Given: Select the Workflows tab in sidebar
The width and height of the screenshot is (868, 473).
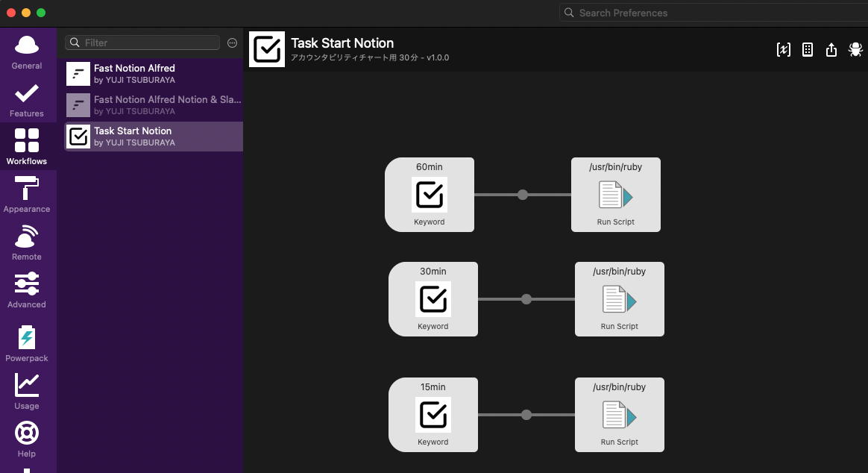Looking at the screenshot, I should pos(27,147).
